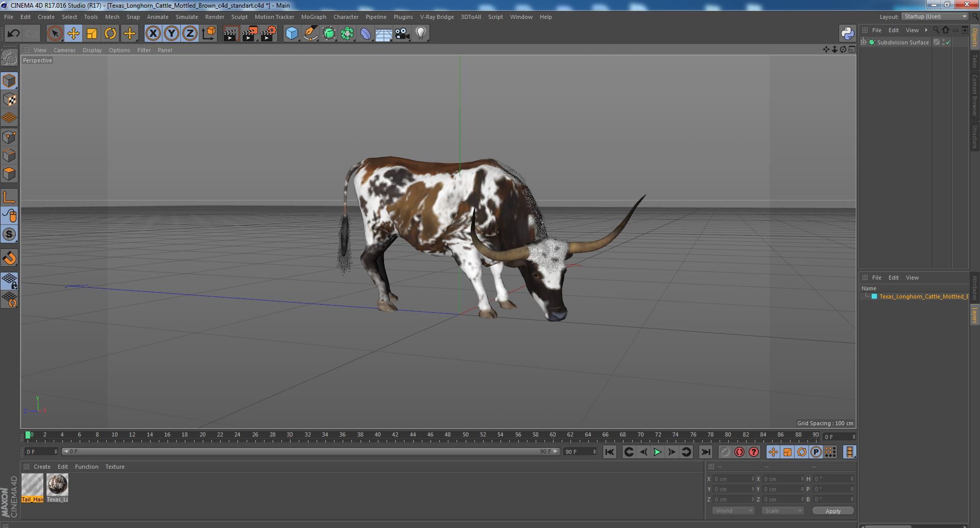Open the Layout Startup dropdown

coord(935,16)
